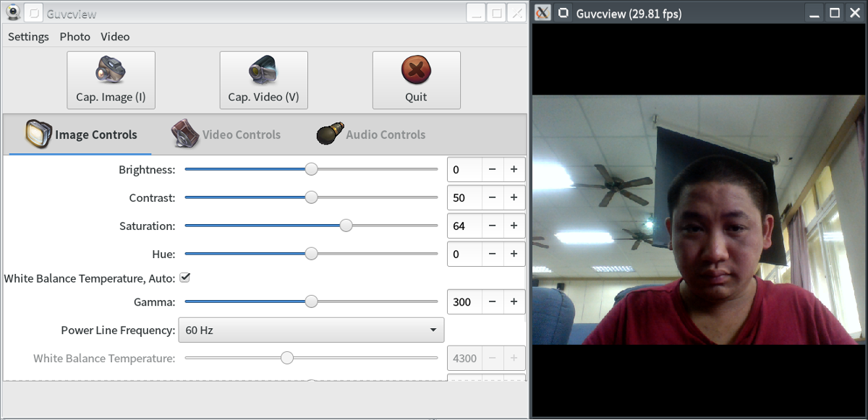868x420 pixels.
Task: Decrease Gamma with minus button
Action: click(493, 301)
